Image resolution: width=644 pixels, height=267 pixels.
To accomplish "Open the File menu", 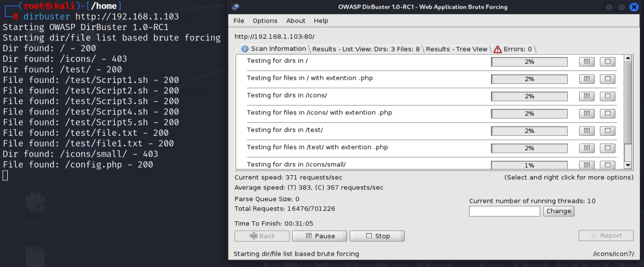I will pos(239,21).
